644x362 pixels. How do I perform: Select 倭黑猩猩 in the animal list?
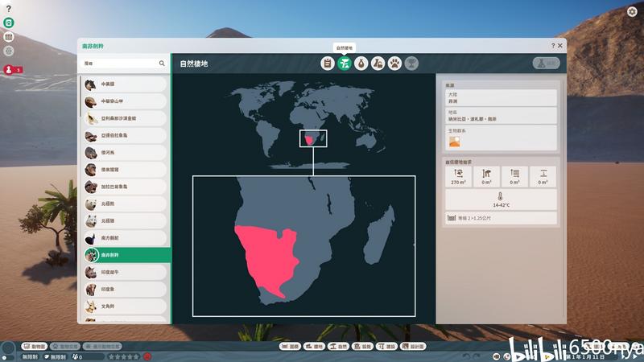pos(125,170)
